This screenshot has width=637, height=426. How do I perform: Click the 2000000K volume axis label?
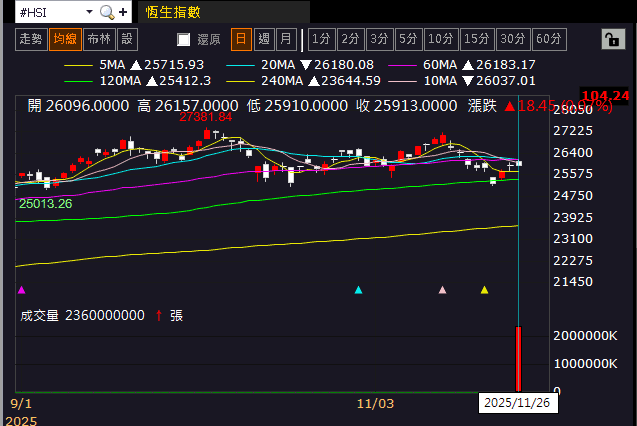(x=585, y=336)
